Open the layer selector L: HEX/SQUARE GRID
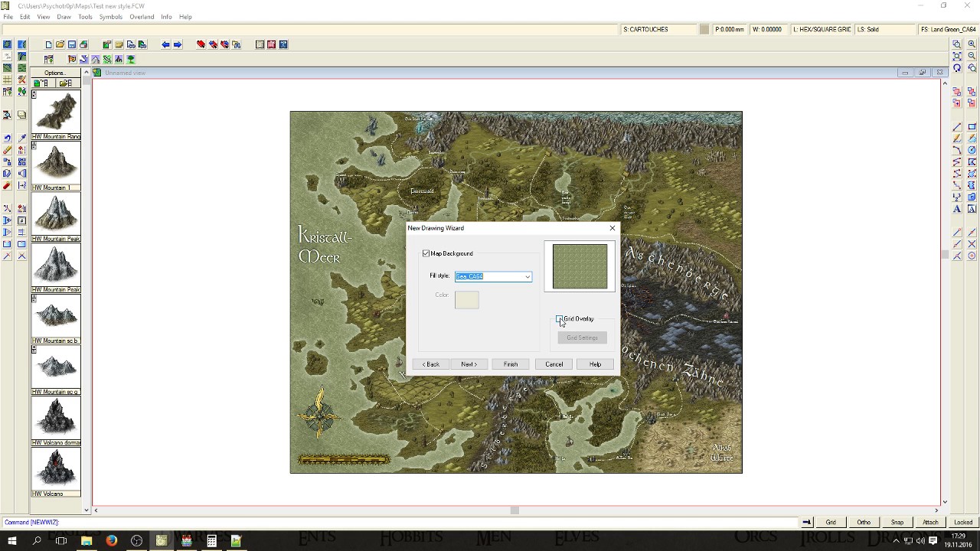 [822, 29]
